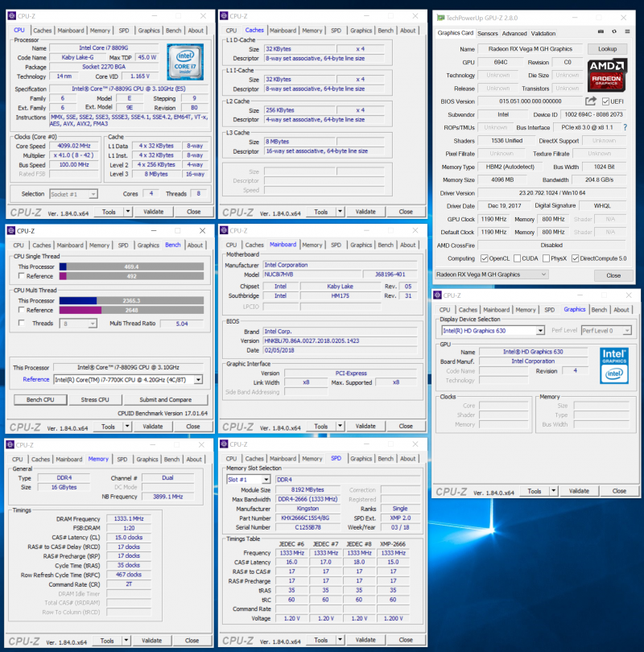Enable the Threads checkbox in Bench window
The image size is (644, 652).
[21, 323]
